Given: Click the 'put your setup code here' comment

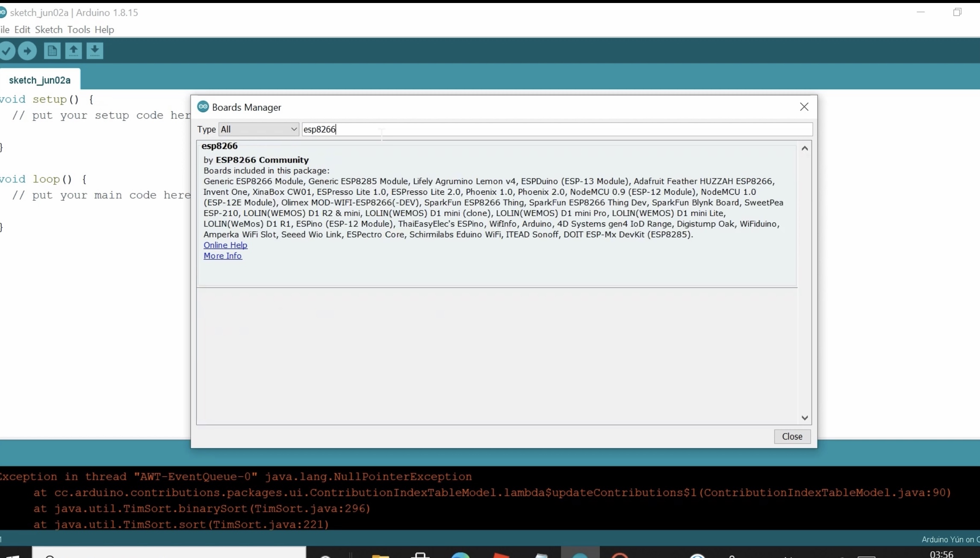Looking at the screenshot, I should pos(101,116).
